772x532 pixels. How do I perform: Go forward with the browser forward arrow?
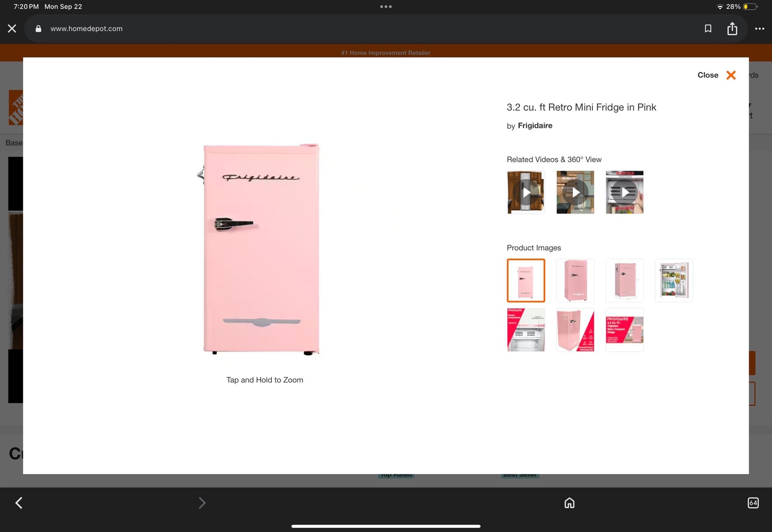click(202, 503)
